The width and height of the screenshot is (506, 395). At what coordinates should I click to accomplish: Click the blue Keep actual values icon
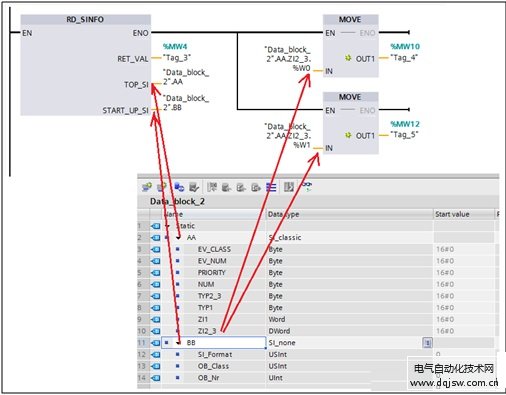tap(179, 187)
